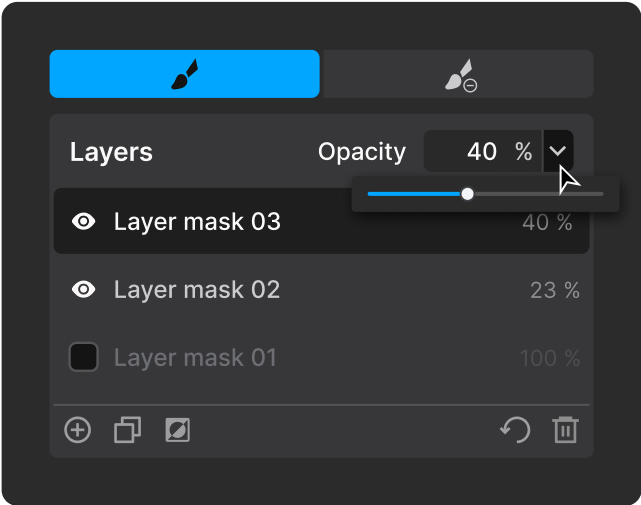This screenshot has height=505, width=641.
Task: Select the Layer mask 03 row
Action: pos(322,221)
